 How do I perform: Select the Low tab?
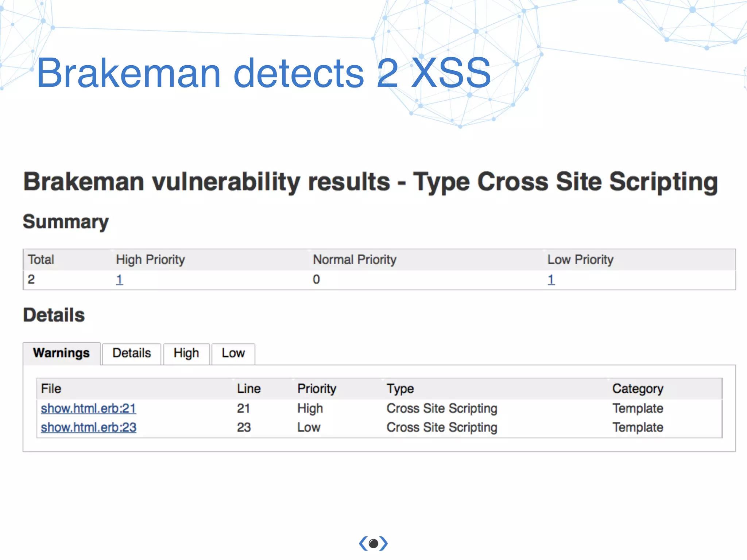pyautogui.click(x=233, y=353)
